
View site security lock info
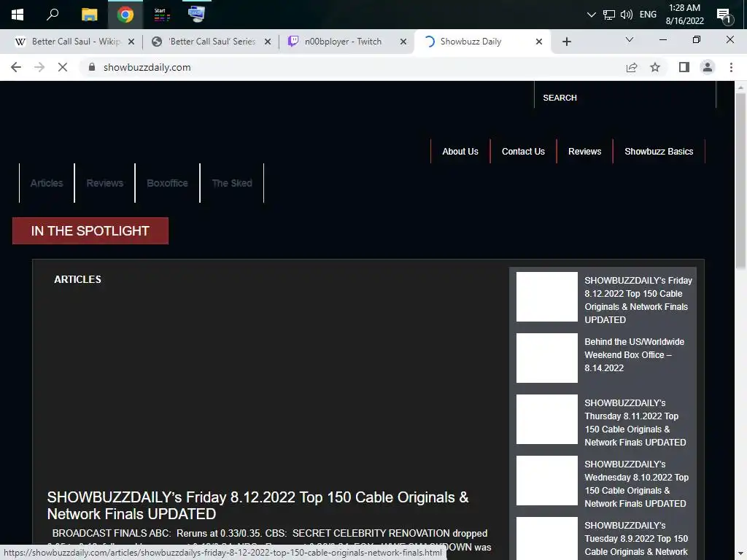[92, 67]
